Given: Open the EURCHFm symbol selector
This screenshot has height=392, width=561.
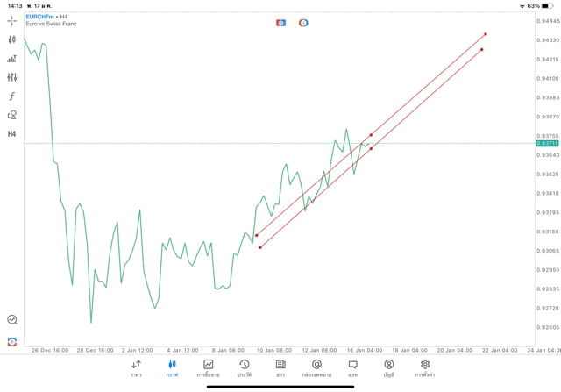Looking at the screenshot, I should [x=39, y=17].
